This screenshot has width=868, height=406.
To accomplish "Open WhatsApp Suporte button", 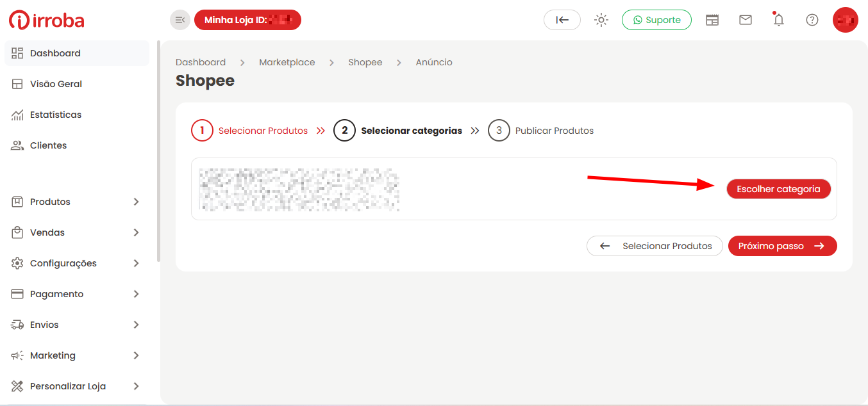I will [656, 20].
